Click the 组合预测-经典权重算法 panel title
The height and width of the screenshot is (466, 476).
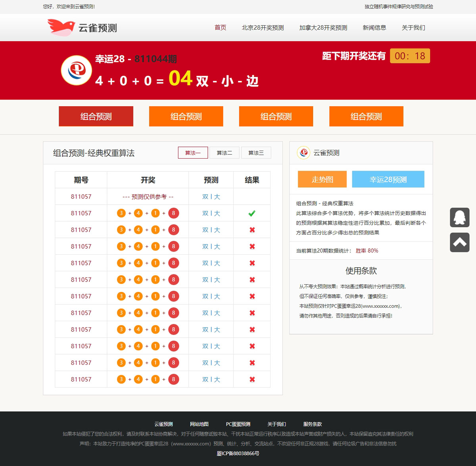94,153
